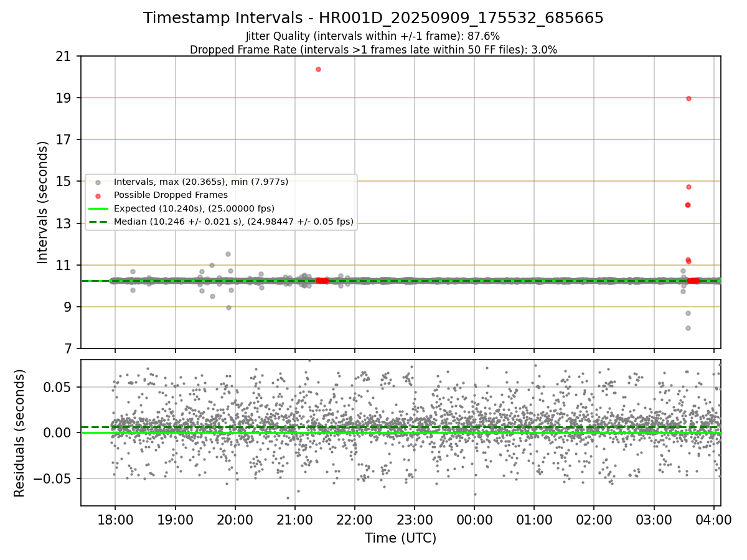
Task: Click the red dot marker in the legend
Action: click(x=98, y=195)
